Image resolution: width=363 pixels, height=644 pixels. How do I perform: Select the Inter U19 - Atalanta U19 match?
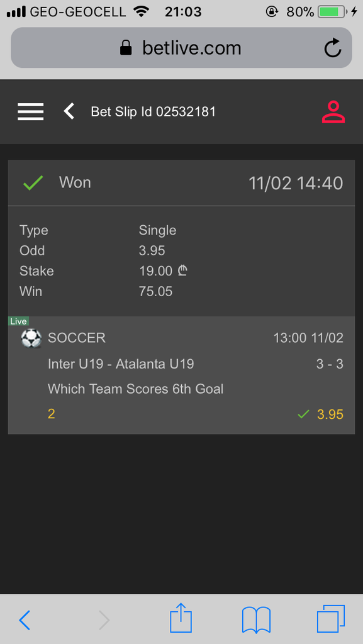tap(121, 364)
